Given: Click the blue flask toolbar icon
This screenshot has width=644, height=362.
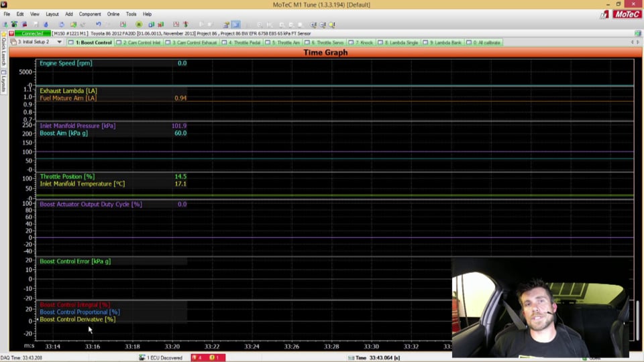Looking at the screenshot, I should [x=46, y=25].
